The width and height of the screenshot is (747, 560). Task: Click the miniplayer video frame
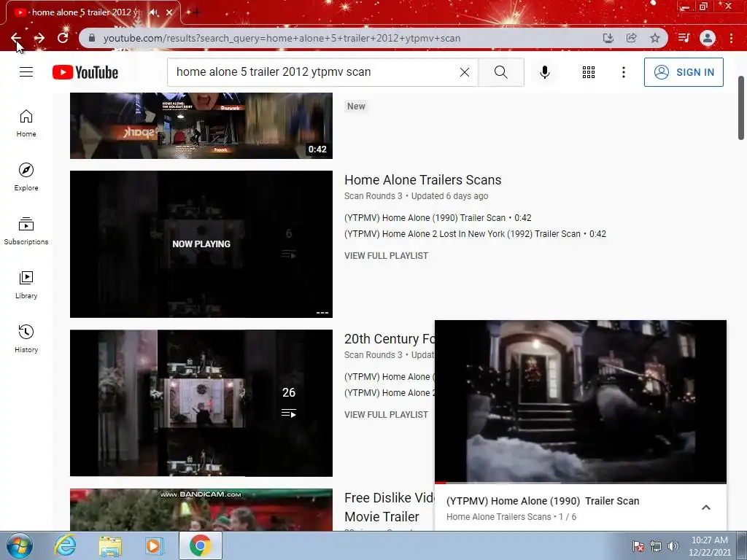point(581,401)
